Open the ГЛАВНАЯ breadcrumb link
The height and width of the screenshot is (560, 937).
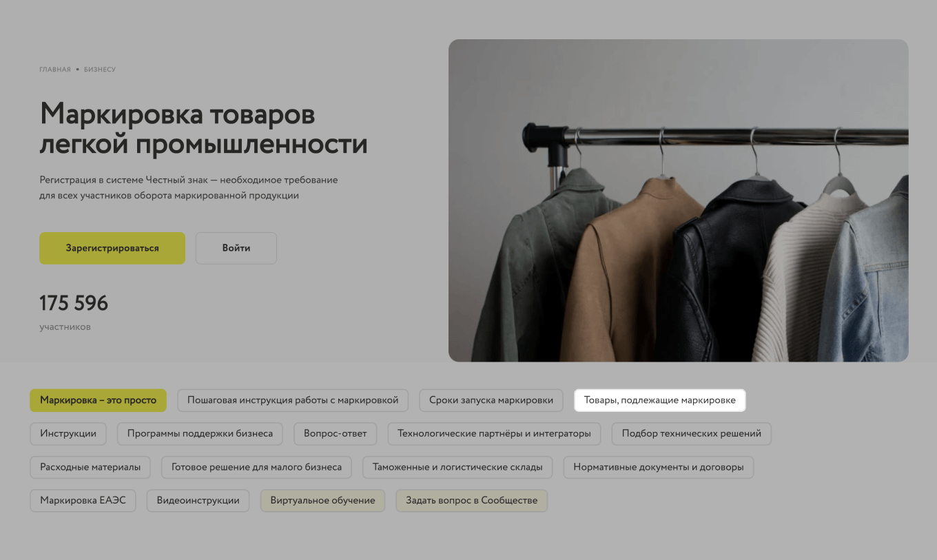(x=55, y=70)
